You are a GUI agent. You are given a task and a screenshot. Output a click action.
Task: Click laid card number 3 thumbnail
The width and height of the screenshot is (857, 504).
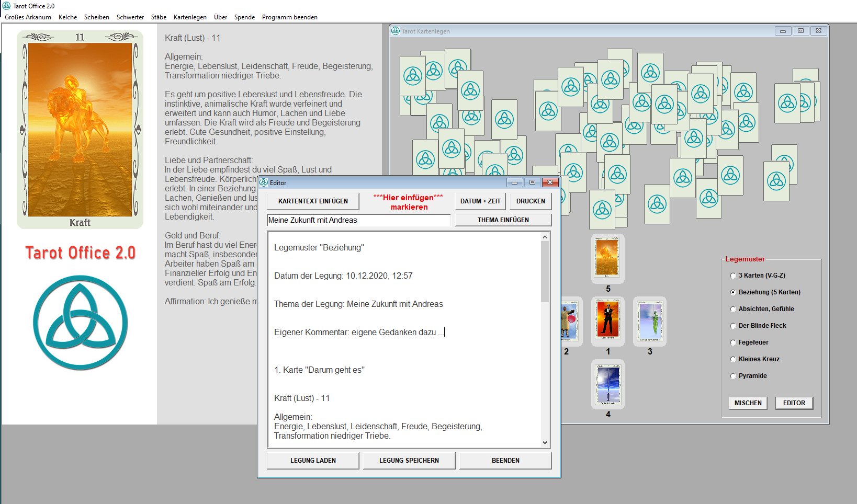649,321
